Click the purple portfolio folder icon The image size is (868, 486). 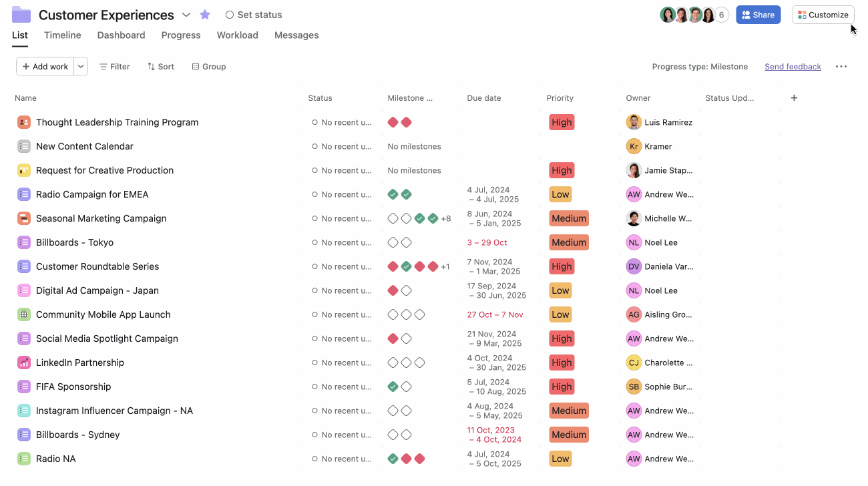tap(21, 15)
